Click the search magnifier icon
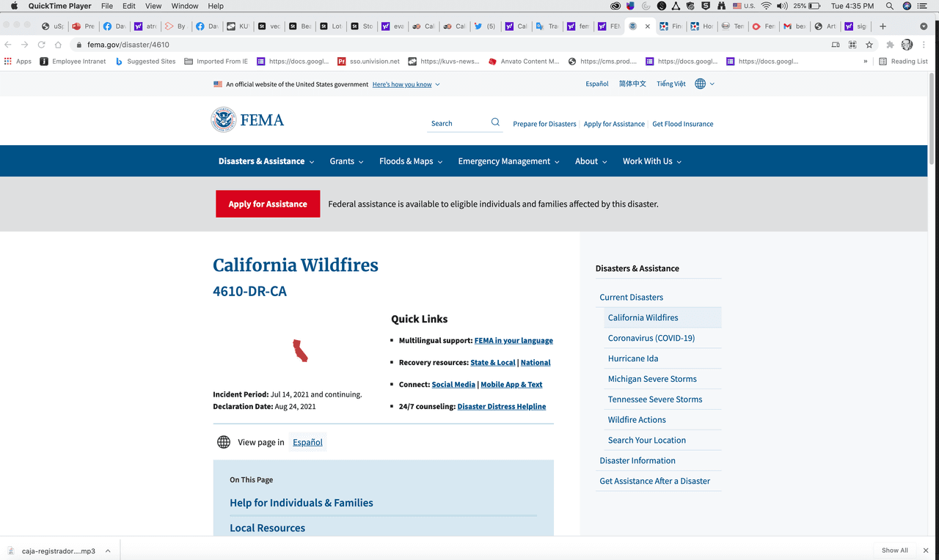The width and height of the screenshot is (939, 560). (x=495, y=122)
